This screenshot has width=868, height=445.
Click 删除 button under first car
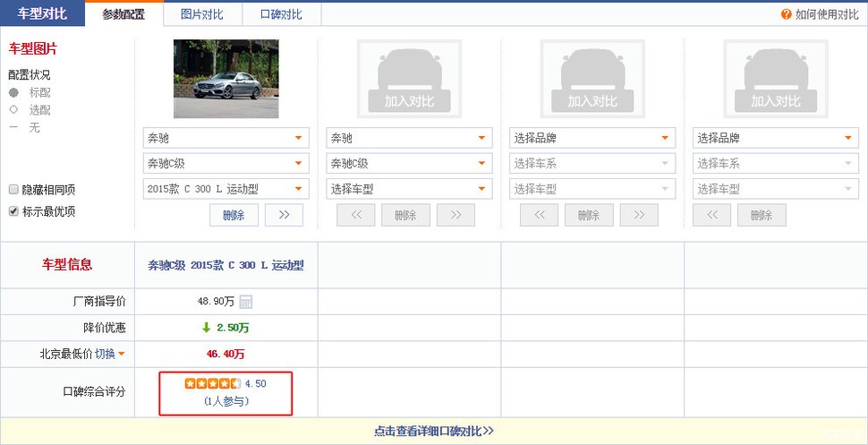point(234,215)
